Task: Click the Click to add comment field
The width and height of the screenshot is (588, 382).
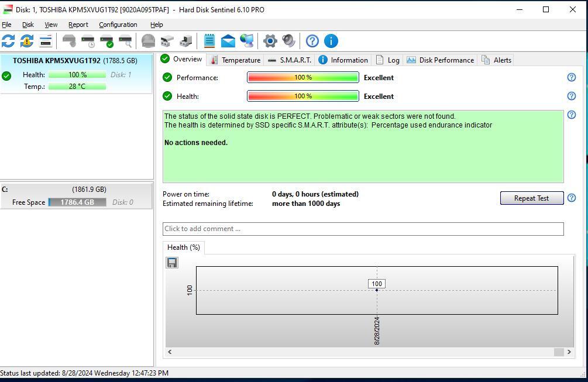Action: (x=363, y=229)
